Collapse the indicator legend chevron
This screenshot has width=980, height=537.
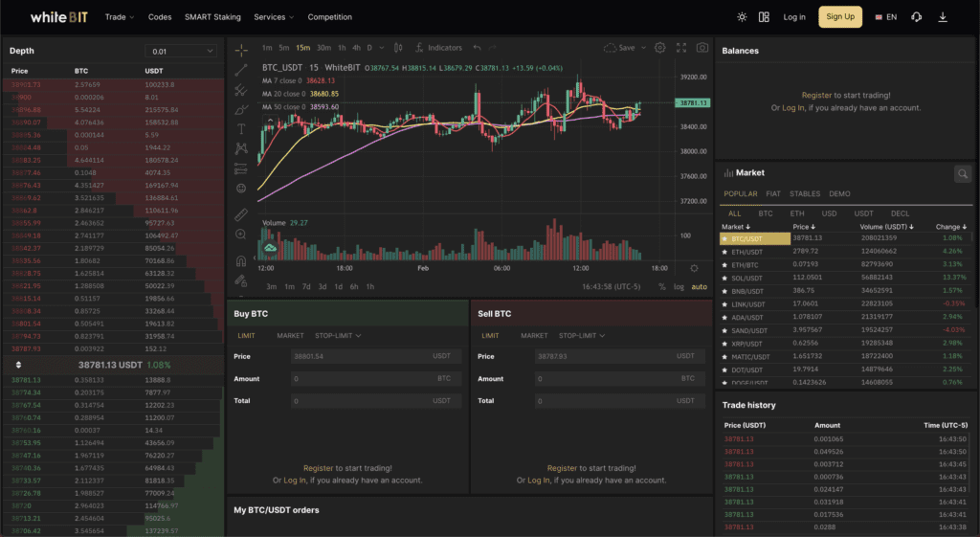pyautogui.click(x=270, y=121)
